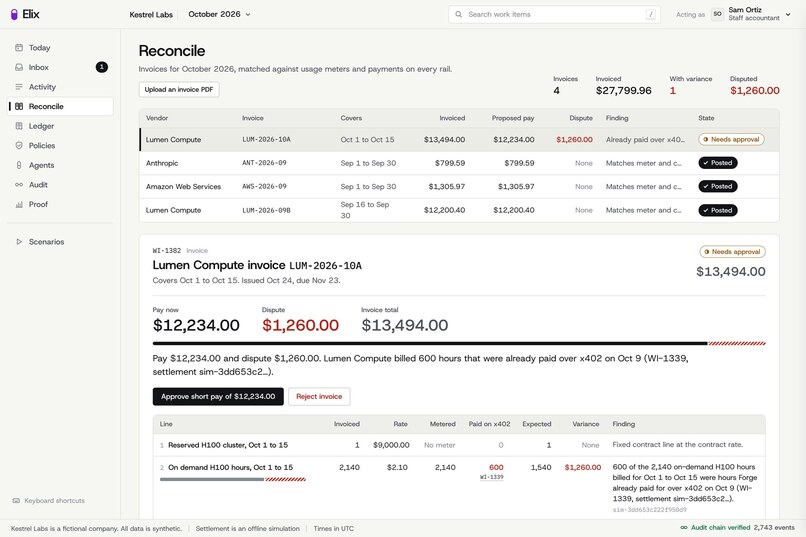The image size is (806, 537).
Task: Click the Scenarios play icon
Action: (x=19, y=242)
